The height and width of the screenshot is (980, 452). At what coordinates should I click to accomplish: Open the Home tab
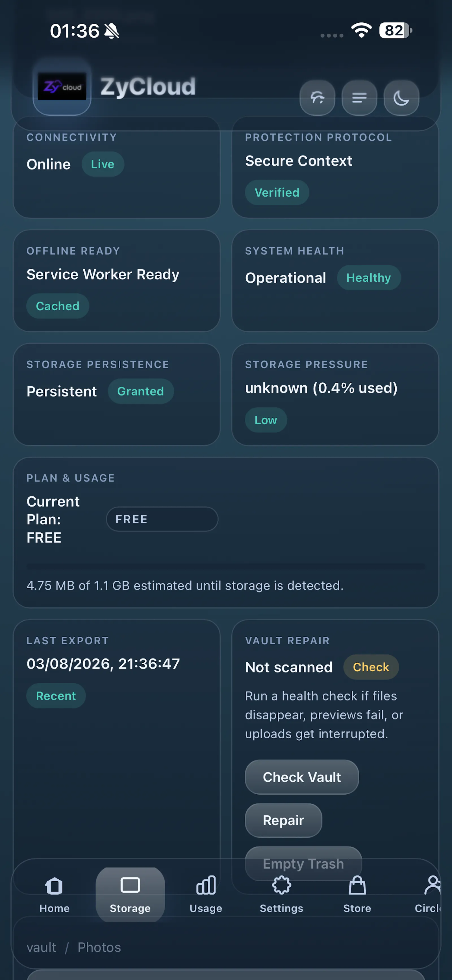click(55, 894)
